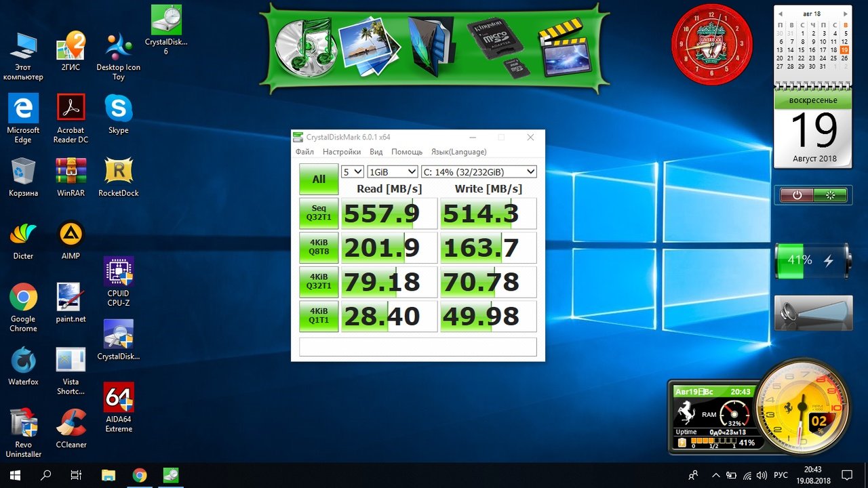Click video clapperboard icon in dock
The height and width of the screenshot is (488, 868).
566,46
